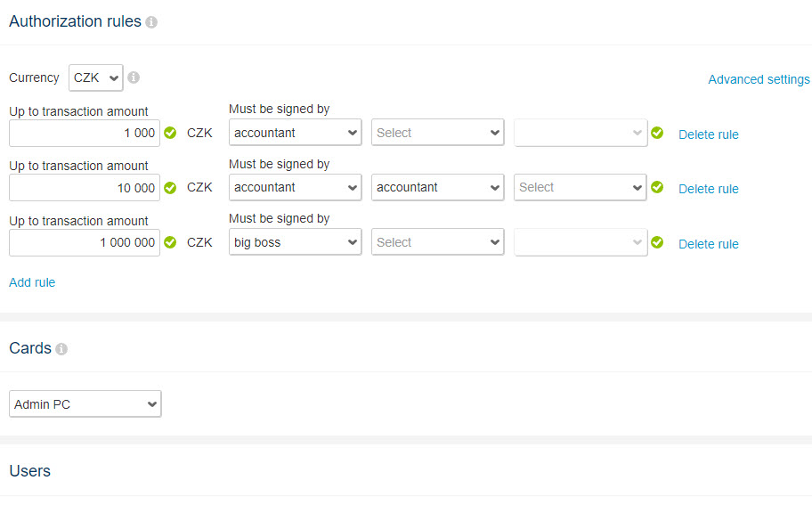Delete the 1 000 000 CZK rule
Viewport: 812px width, 513px height.
tap(709, 244)
